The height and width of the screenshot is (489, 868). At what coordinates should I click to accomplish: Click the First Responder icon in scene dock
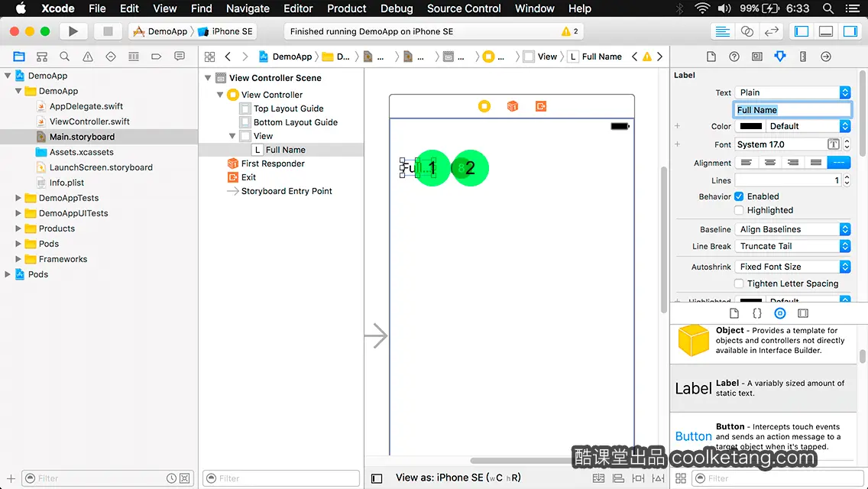pos(513,105)
